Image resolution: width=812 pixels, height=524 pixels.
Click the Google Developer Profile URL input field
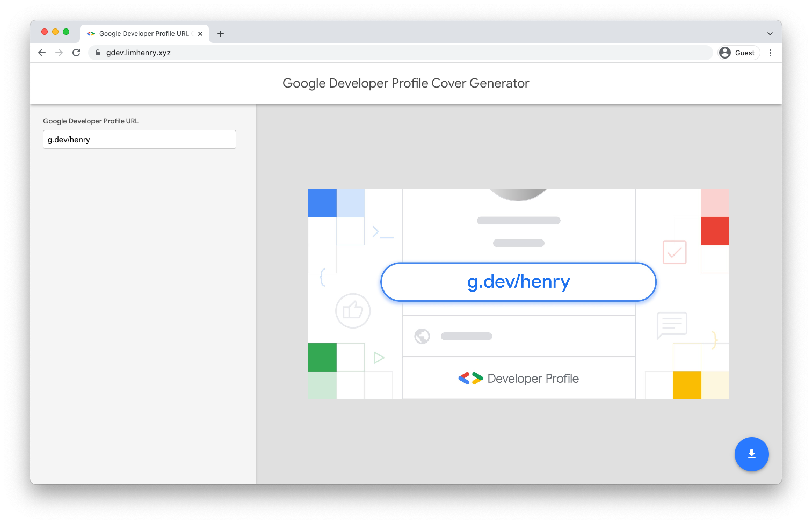(x=140, y=140)
